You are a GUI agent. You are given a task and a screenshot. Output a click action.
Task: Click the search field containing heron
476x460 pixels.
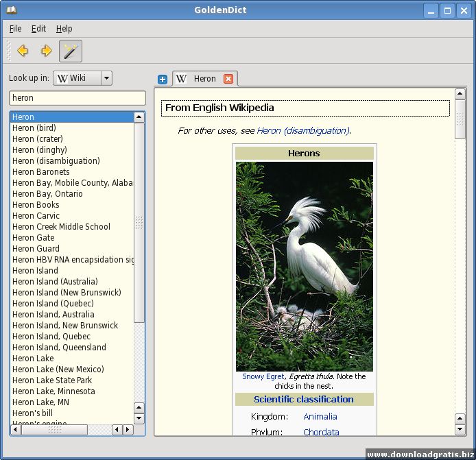(78, 98)
